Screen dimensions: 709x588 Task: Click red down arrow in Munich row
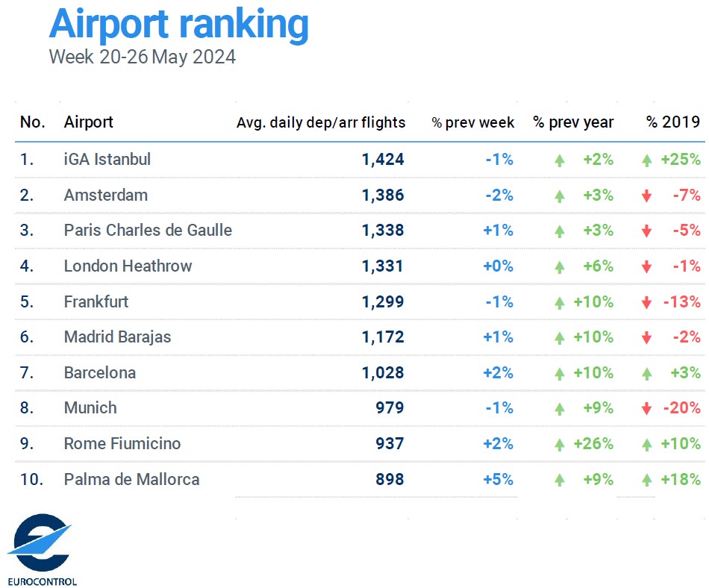(647, 409)
